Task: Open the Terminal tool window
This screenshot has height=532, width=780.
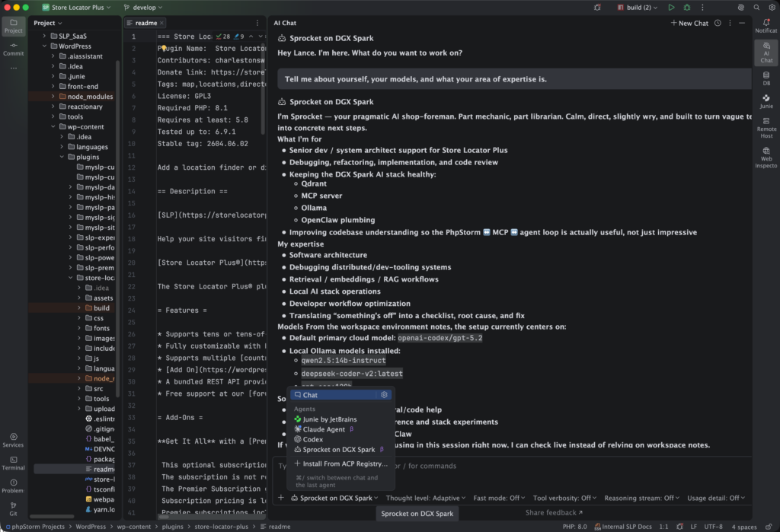Action: point(13,464)
